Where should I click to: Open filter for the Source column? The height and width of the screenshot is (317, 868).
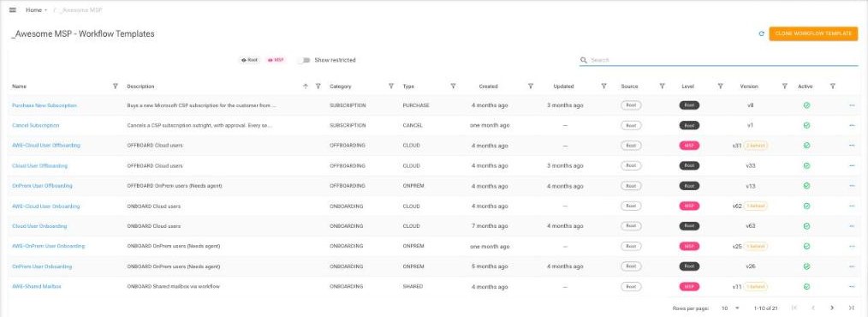pos(662,86)
